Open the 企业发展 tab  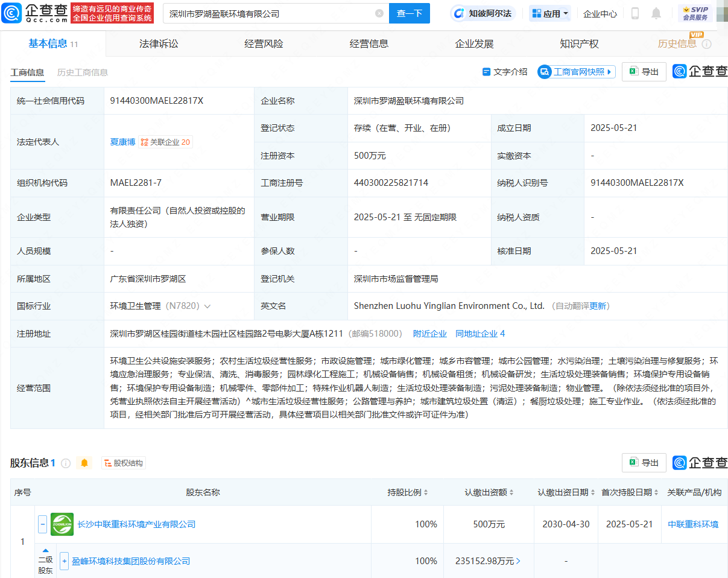(x=474, y=43)
